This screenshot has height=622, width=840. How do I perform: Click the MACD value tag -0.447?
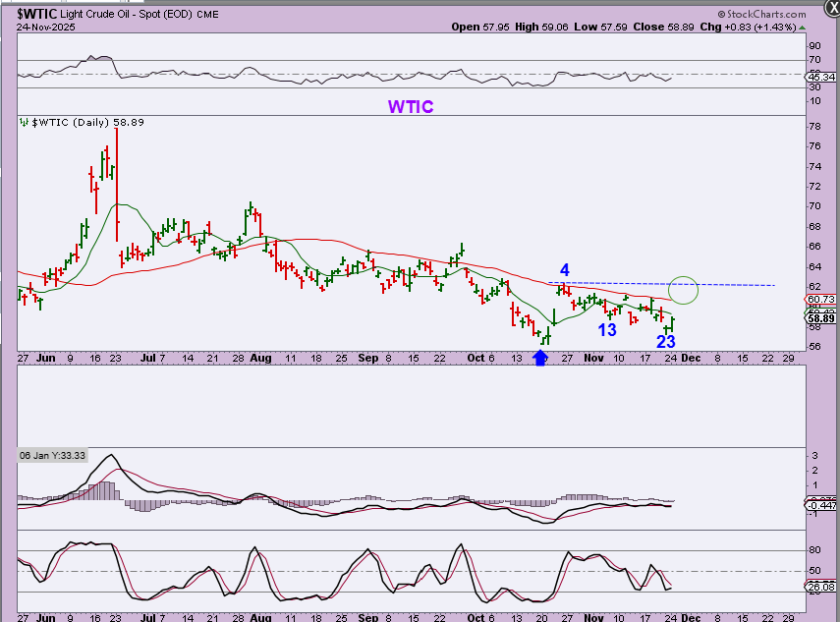point(821,505)
